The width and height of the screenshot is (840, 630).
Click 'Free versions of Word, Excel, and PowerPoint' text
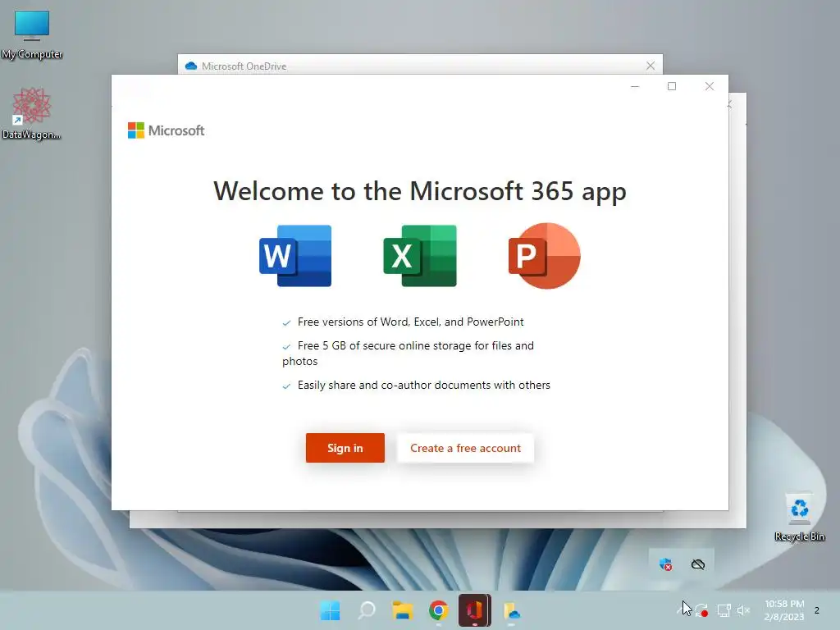[410, 322]
